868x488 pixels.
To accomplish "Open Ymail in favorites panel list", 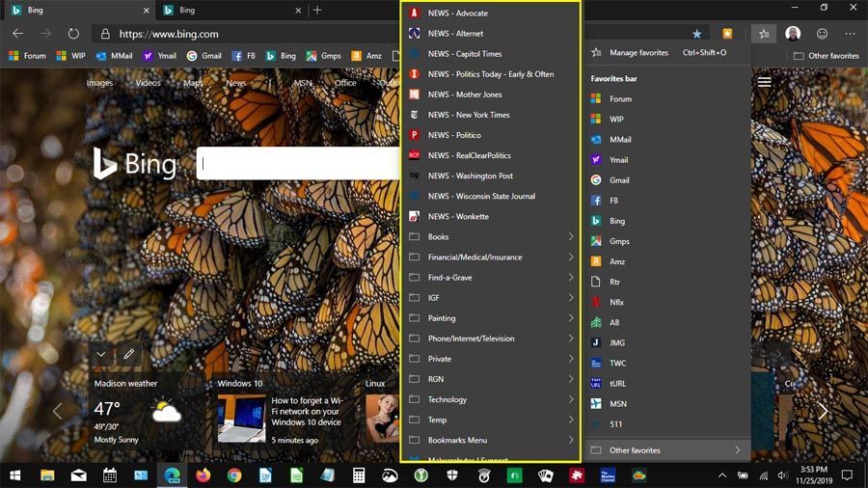I will click(x=667, y=160).
